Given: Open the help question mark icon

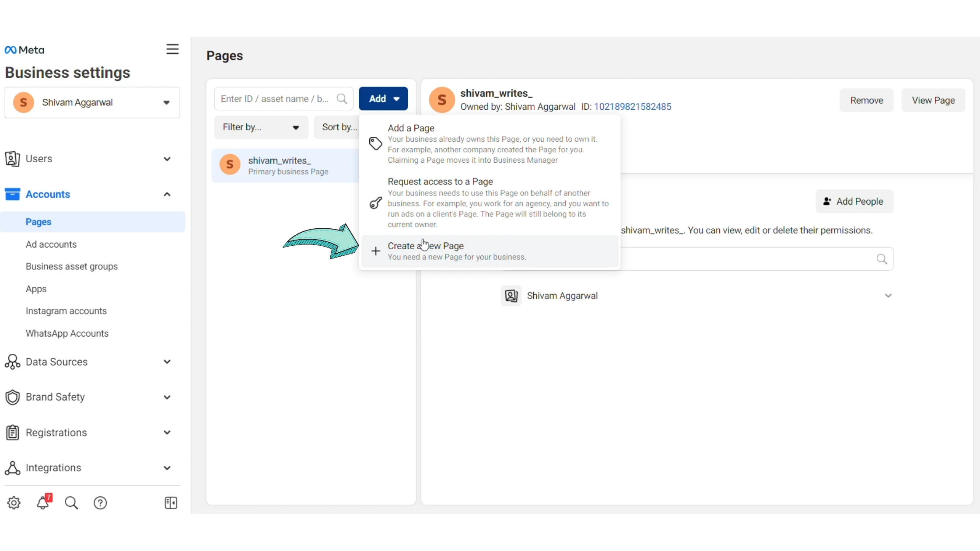Looking at the screenshot, I should (100, 503).
